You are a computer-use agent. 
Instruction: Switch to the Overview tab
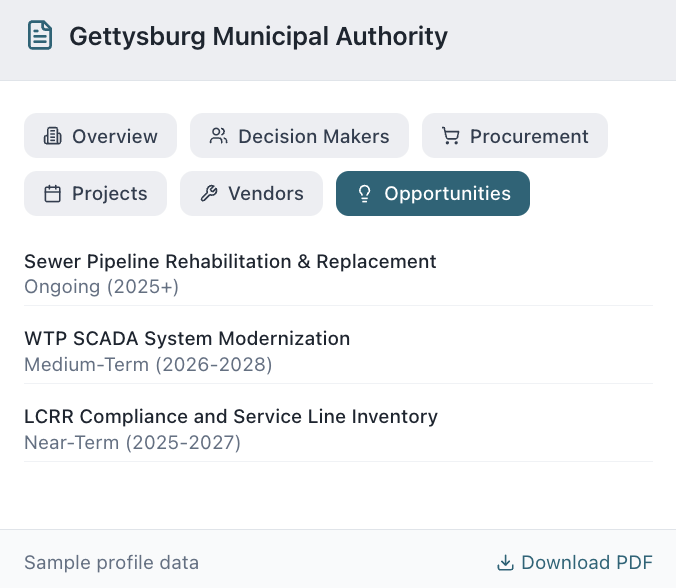click(x=114, y=136)
